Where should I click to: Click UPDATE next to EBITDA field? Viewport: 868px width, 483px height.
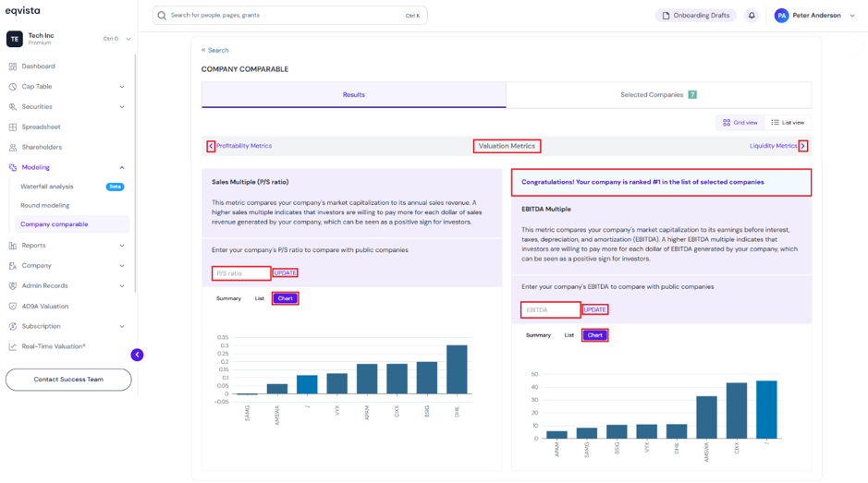595,309
